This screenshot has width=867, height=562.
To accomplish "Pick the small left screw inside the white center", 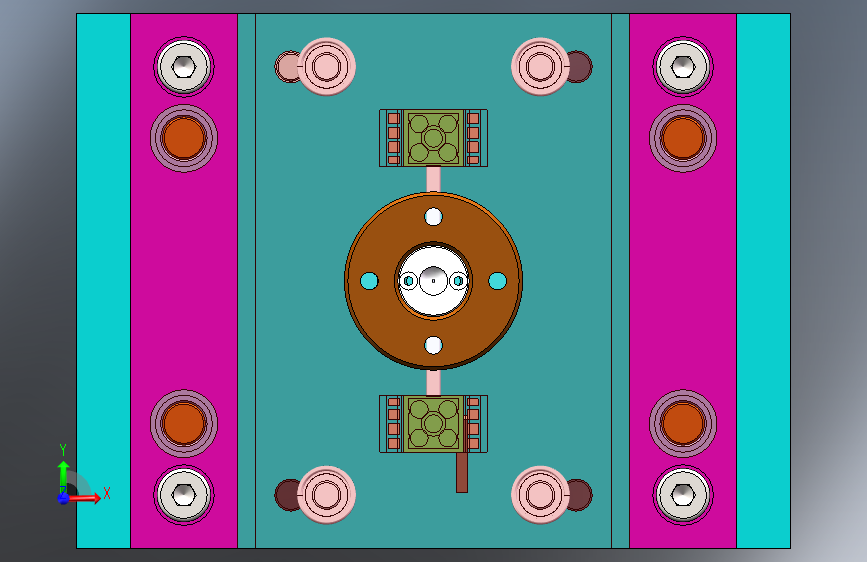I will (409, 281).
